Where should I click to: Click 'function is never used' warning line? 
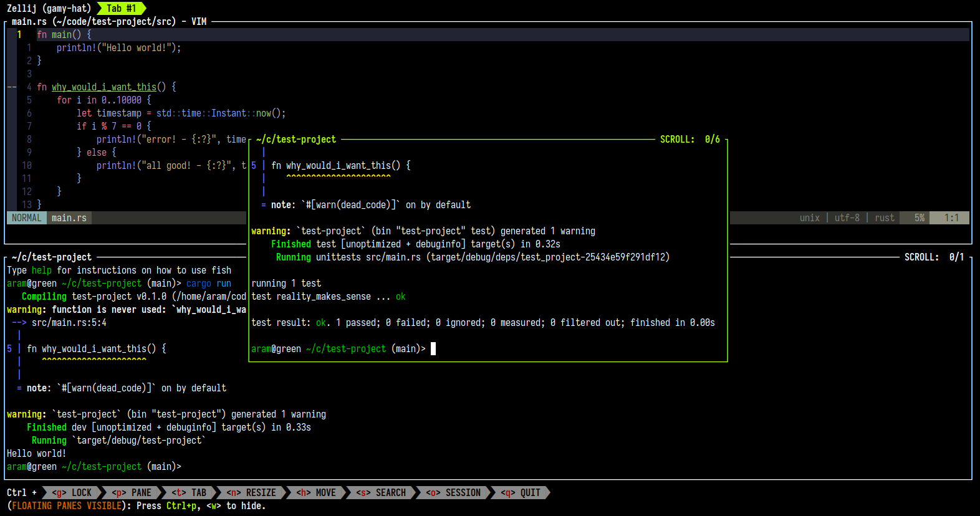(127, 309)
